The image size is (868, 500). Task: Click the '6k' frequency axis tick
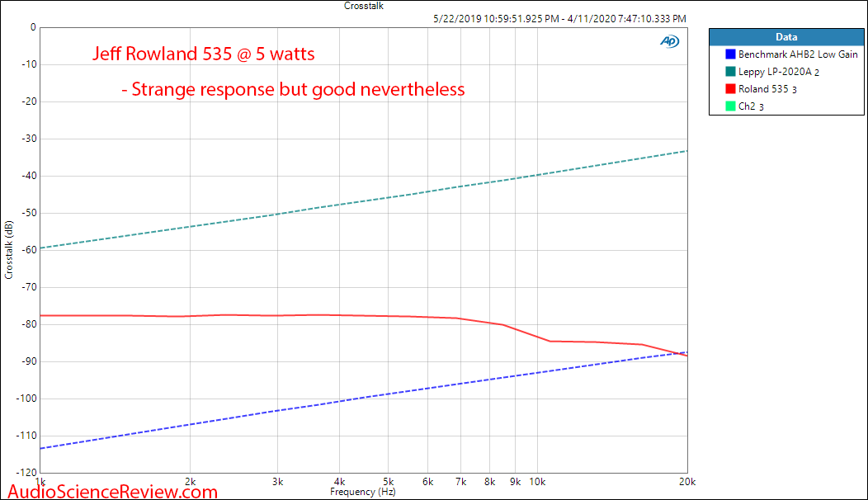click(x=427, y=482)
